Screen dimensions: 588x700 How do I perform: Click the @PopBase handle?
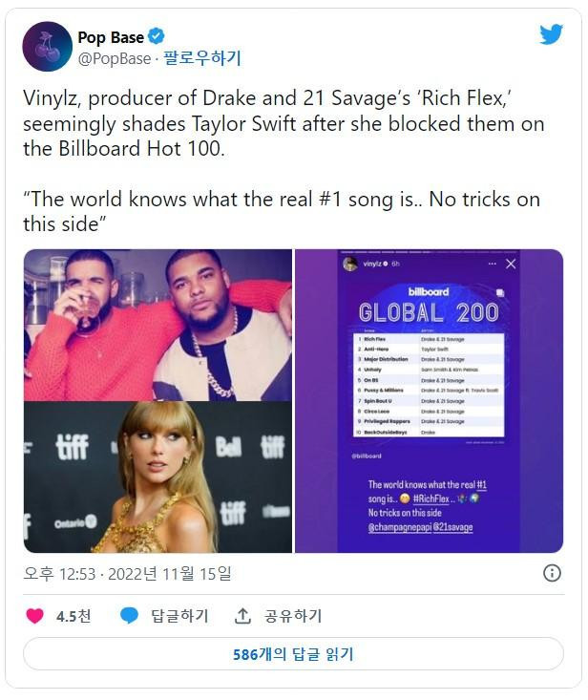pyautogui.click(x=114, y=58)
